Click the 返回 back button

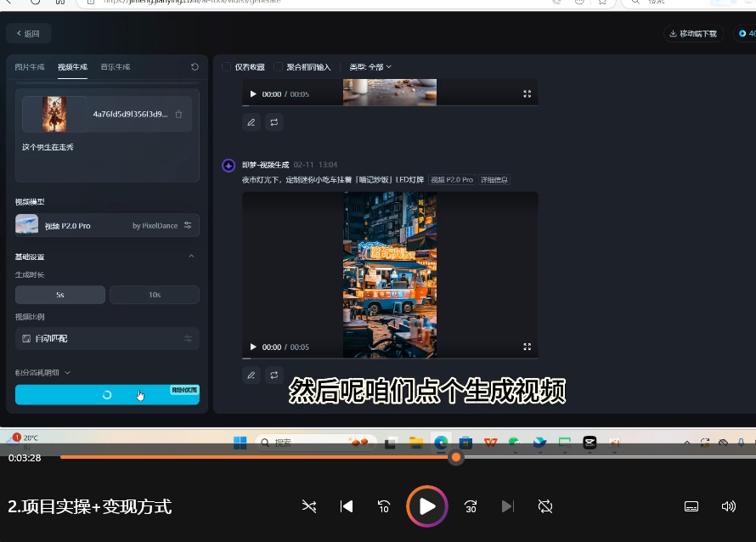tap(28, 34)
